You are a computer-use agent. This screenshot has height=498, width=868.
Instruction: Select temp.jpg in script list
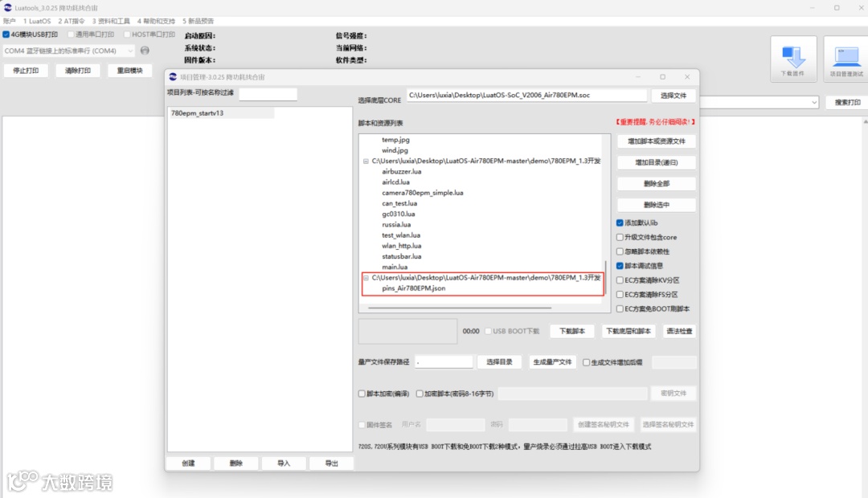[x=395, y=140]
